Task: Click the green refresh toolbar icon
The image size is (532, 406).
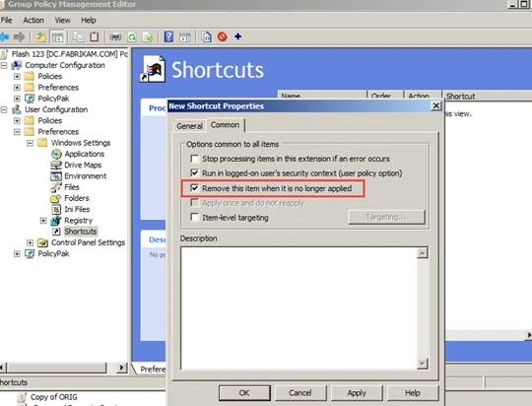Action: [x=132, y=37]
